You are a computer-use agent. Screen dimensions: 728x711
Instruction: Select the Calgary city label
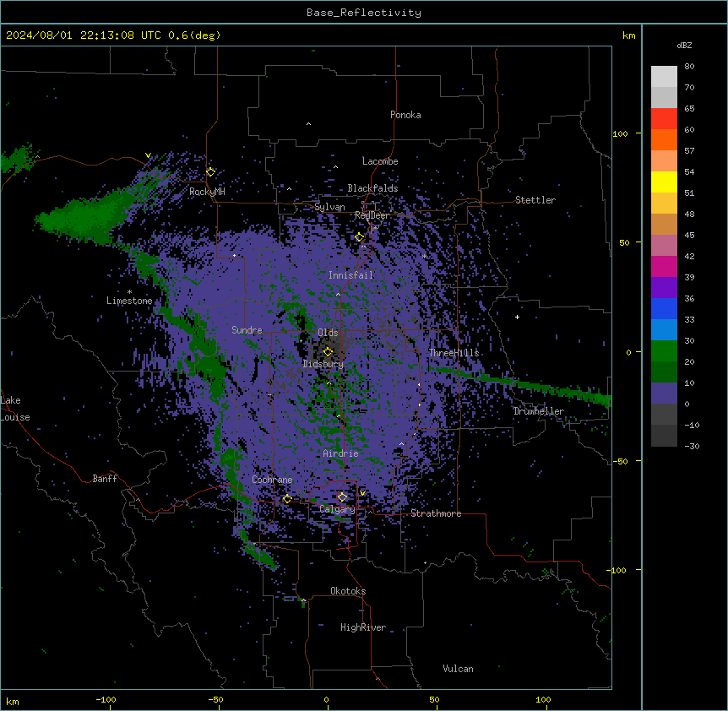(337, 509)
